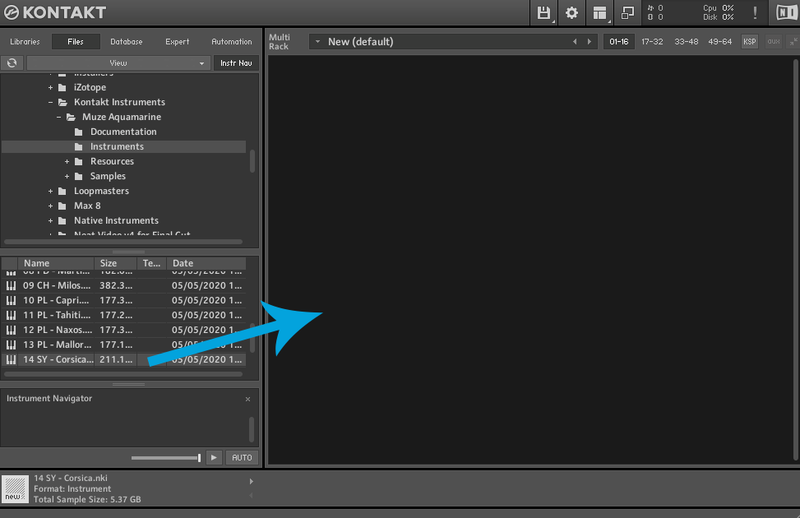Viewport: 800px width, 518px height.
Task: Toggle AUTO preview playback
Action: pos(242,458)
